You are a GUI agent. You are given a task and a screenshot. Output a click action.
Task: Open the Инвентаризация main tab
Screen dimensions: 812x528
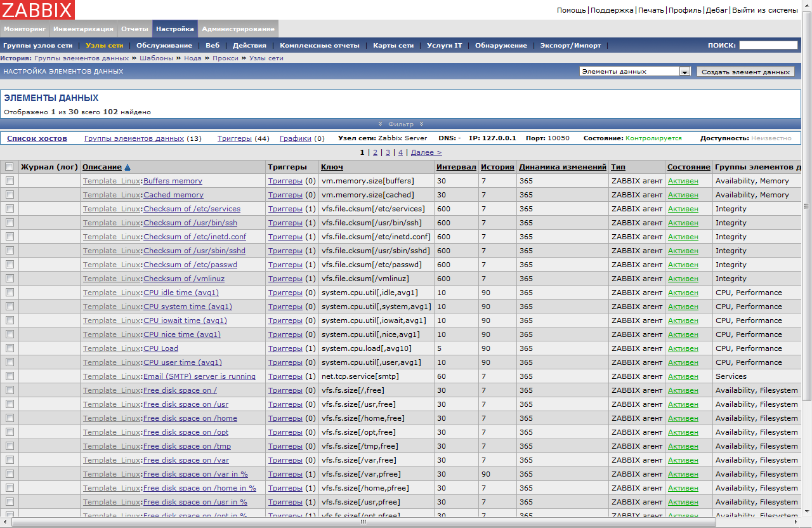tap(83, 29)
